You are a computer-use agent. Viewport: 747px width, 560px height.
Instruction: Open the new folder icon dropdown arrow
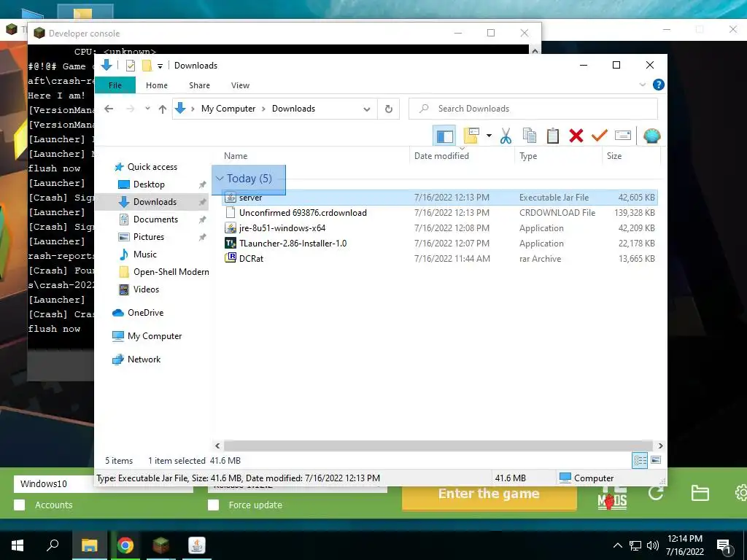pyautogui.click(x=489, y=136)
